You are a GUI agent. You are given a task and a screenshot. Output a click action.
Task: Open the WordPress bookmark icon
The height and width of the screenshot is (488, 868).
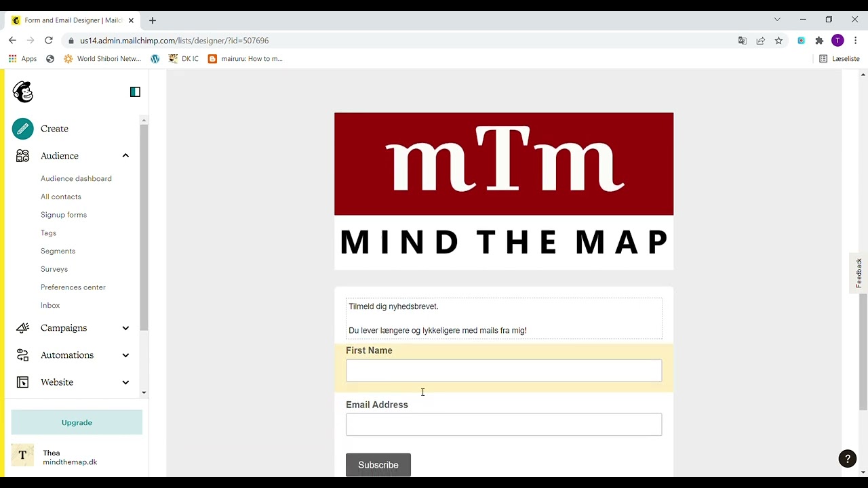coord(155,59)
